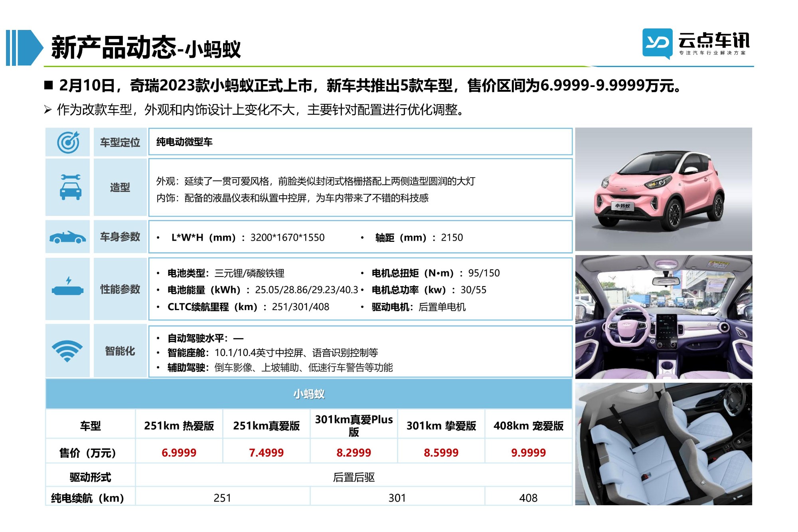Click the 电池能量（kWh） line
The image size is (798, 532).
pos(263,290)
